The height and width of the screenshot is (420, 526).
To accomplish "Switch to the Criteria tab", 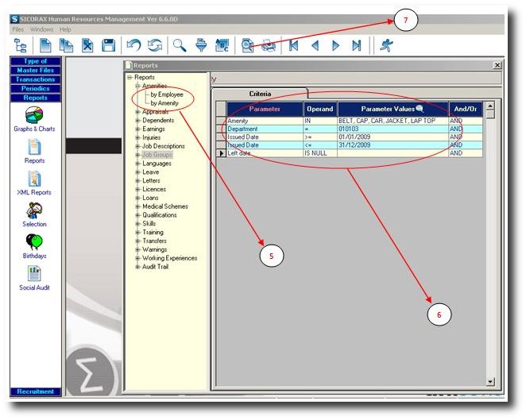I will point(261,94).
